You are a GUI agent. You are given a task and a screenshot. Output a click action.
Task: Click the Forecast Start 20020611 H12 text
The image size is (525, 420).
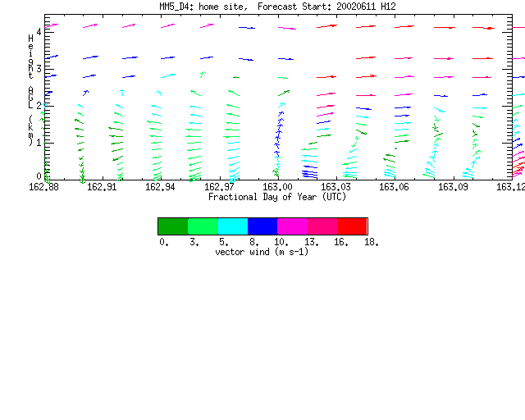[326, 7]
